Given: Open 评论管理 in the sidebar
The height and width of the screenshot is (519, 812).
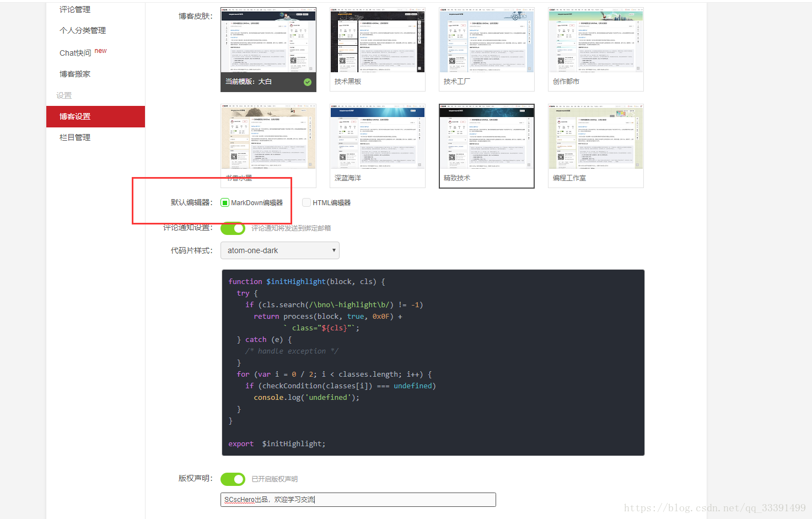Looking at the screenshot, I should click(x=75, y=9).
